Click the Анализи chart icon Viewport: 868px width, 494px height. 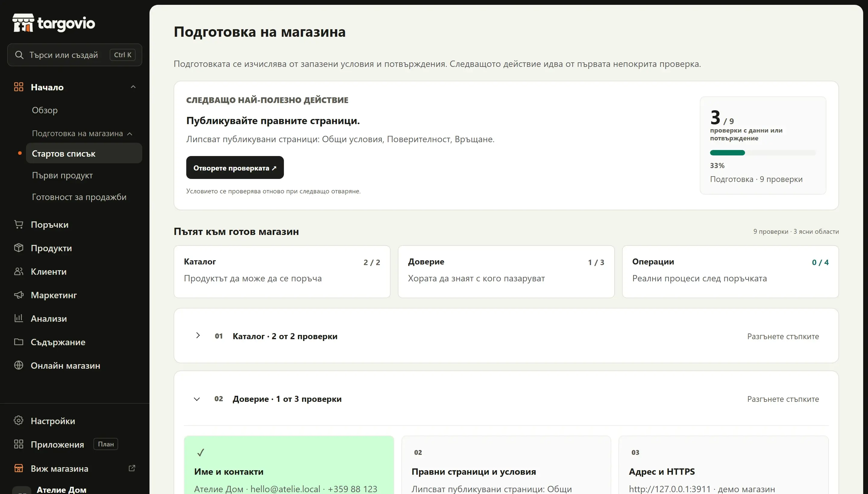click(x=19, y=318)
